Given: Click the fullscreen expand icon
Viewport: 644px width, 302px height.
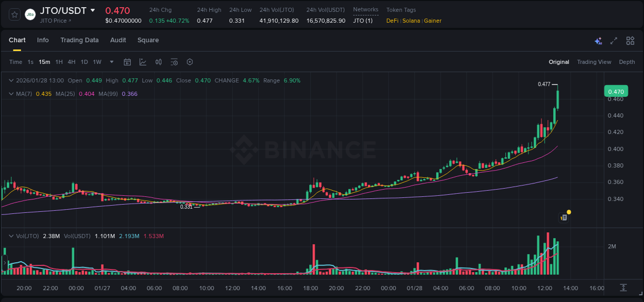Looking at the screenshot, I should tap(613, 40).
